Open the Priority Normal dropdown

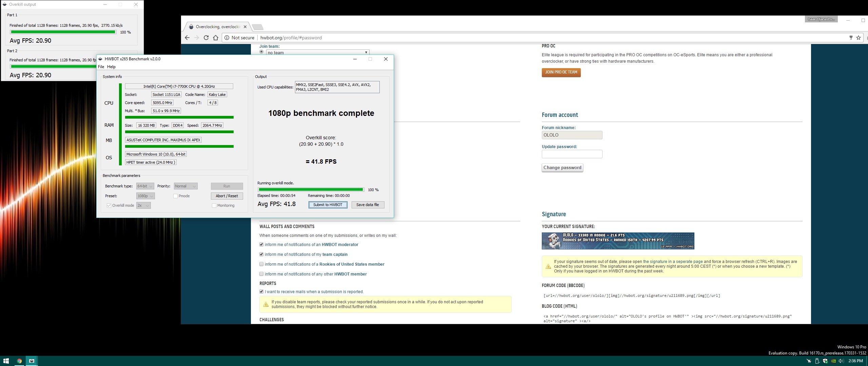185,186
